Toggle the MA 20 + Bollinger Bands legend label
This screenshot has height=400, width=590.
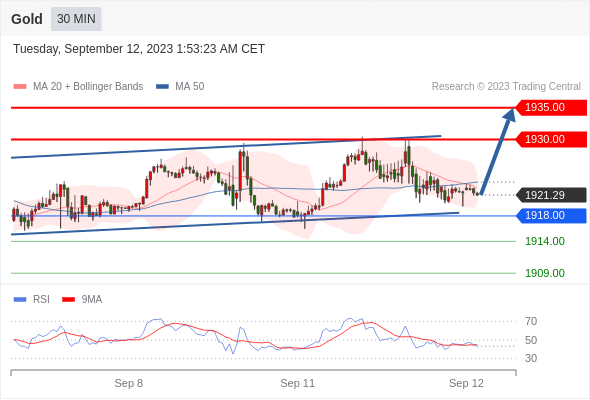point(88,87)
